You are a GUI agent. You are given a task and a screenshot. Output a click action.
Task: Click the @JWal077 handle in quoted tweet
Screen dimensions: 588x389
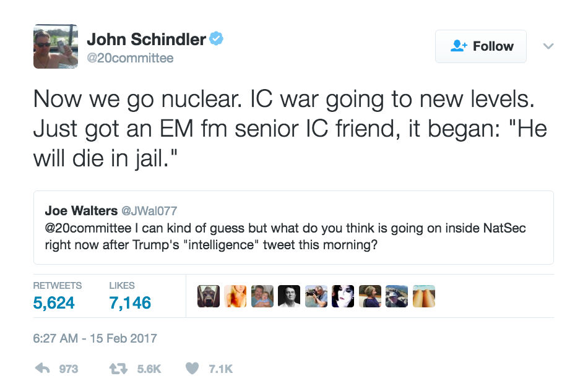click(x=154, y=211)
